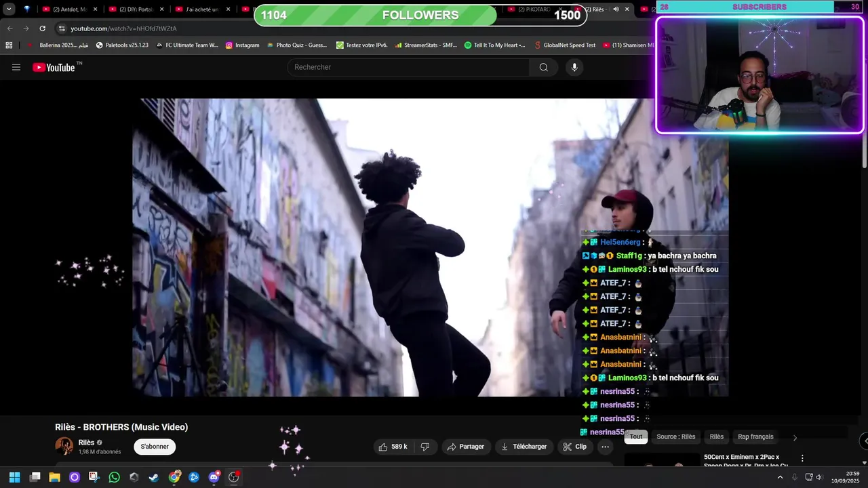Start voice search with the microphone
Viewport: 868px width, 488px height.
574,67
